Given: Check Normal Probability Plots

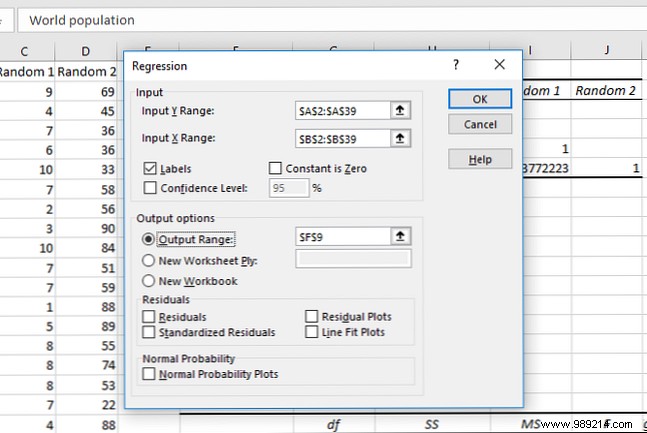Looking at the screenshot, I should 149,374.
